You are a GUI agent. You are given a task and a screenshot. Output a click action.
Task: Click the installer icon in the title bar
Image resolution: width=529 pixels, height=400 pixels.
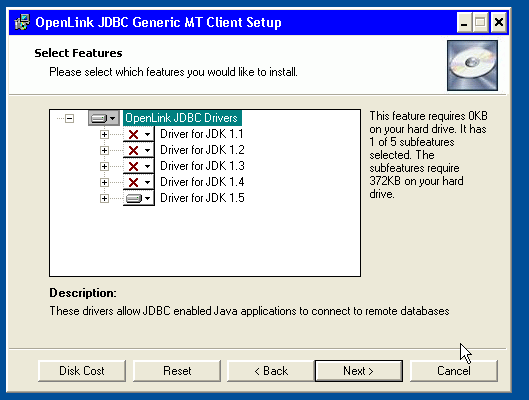coord(22,22)
